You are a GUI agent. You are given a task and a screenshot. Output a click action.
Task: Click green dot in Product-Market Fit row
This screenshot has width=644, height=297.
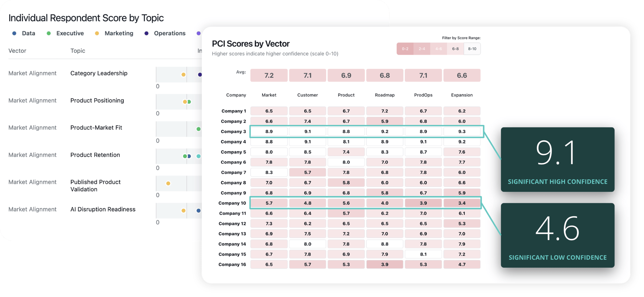click(x=198, y=129)
